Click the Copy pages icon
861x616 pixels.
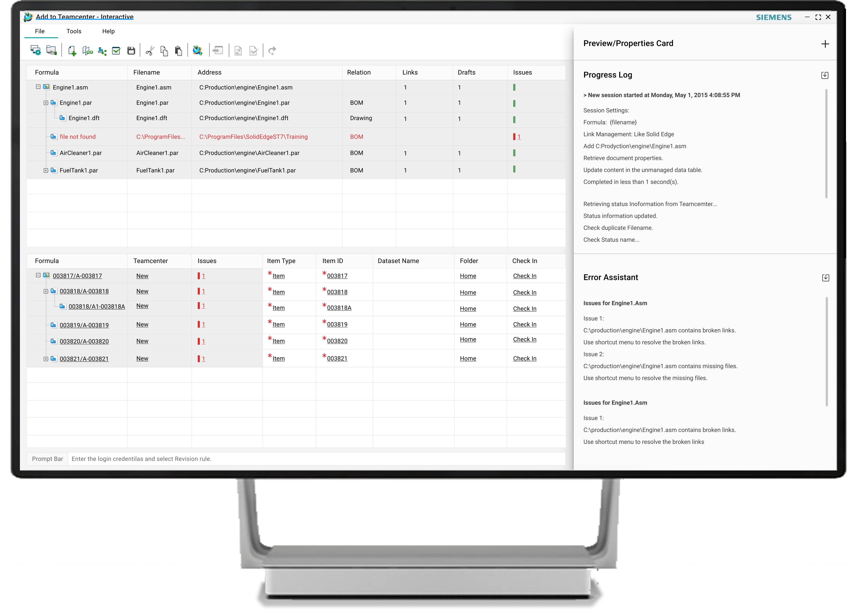coord(164,51)
